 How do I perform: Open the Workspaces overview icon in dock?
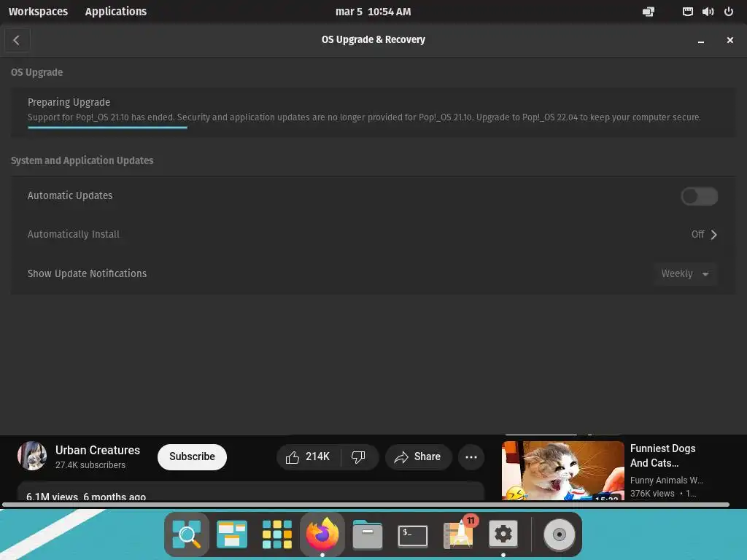pos(231,534)
